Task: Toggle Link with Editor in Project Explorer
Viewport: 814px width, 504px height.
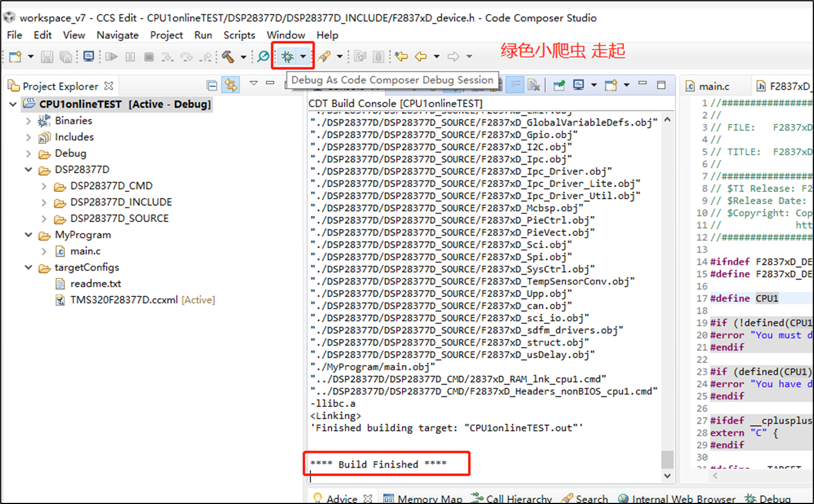Action: 231,85
